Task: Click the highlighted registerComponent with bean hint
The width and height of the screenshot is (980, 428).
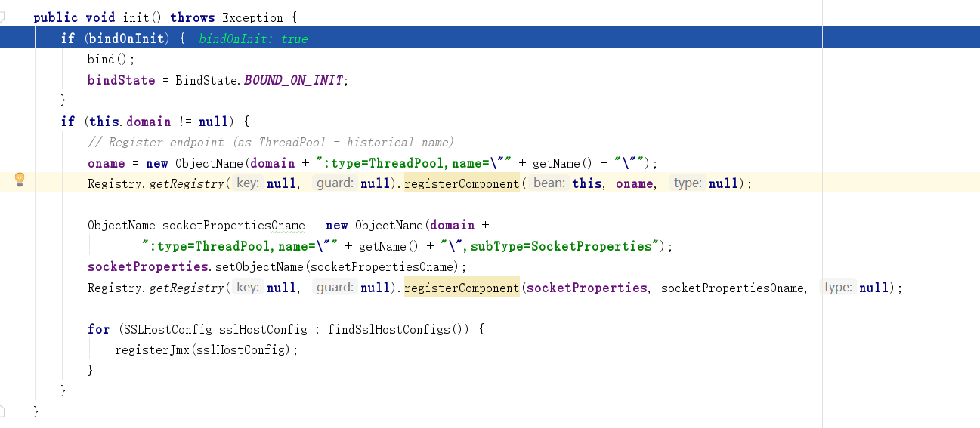Action: tap(462, 183)
